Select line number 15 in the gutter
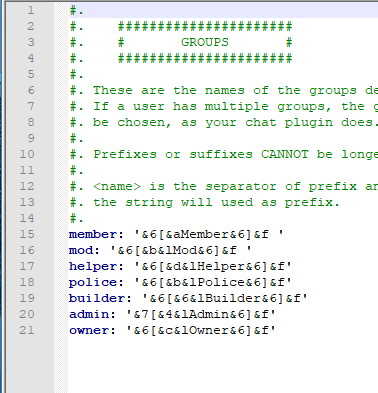Viewport: 378px width, 393px height. click(x=27, y=234)
